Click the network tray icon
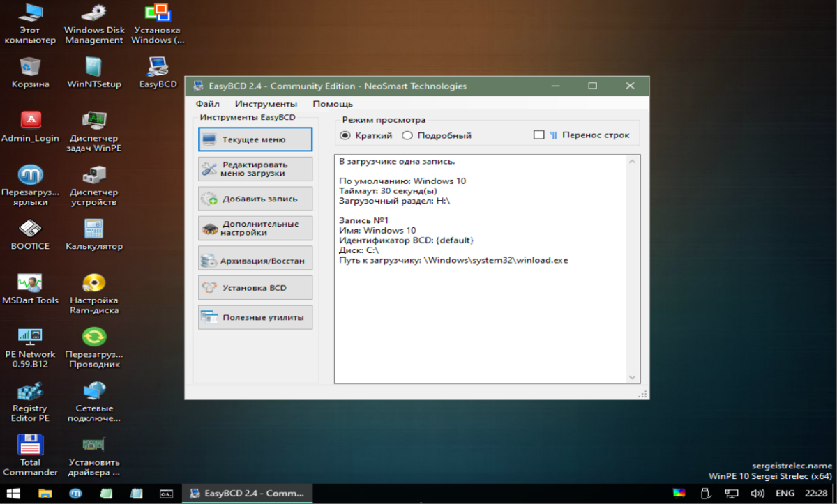This screenshot has height=504, width=837. [x=731, y=494]
